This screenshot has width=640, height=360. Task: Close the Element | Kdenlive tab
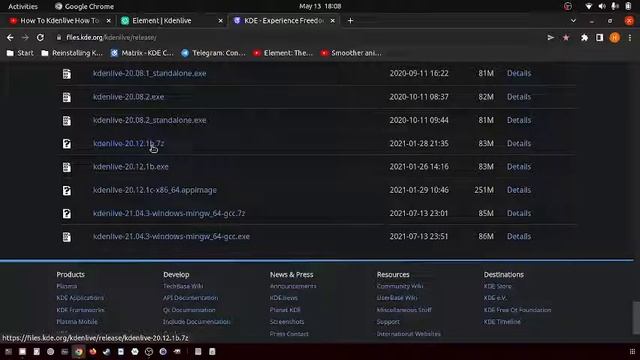[x=220, y=20]
